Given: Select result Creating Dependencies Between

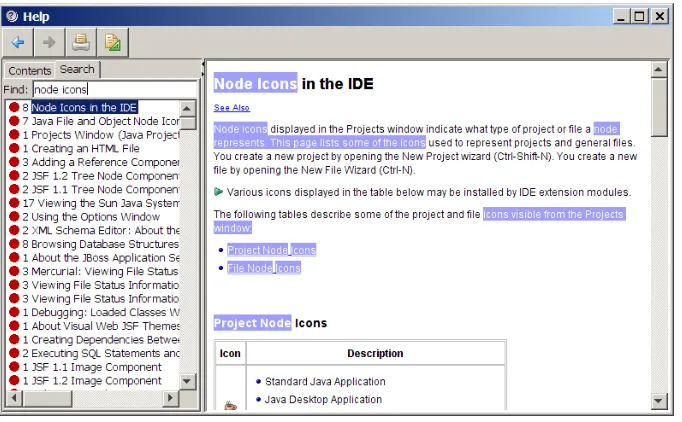Looking at the screenshot, I should click(x=105, y=340).
